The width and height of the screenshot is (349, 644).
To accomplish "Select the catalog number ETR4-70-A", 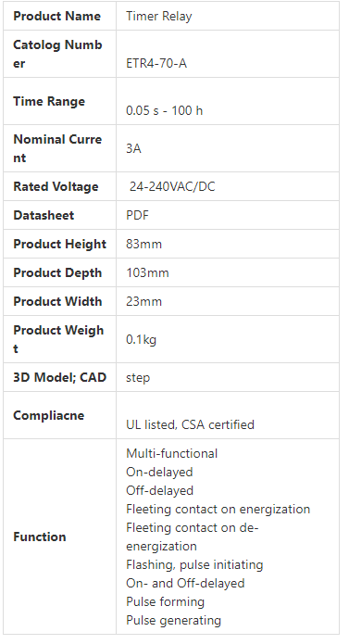I will (156, 64).
